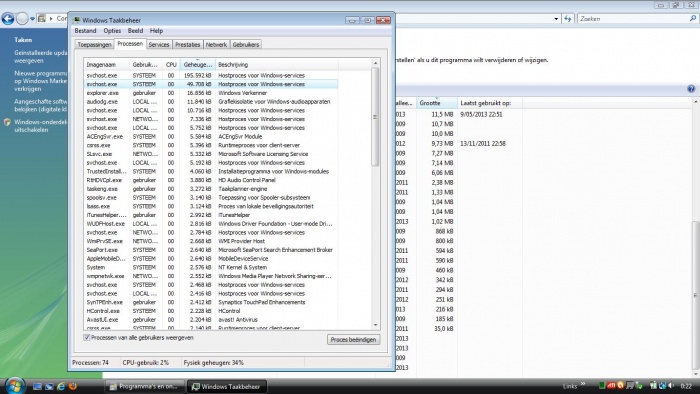Image resolution: width=700 pixels, height=394 pixels.
Task: Select the AvastUI.exe process row
Action: click(211, 319)
